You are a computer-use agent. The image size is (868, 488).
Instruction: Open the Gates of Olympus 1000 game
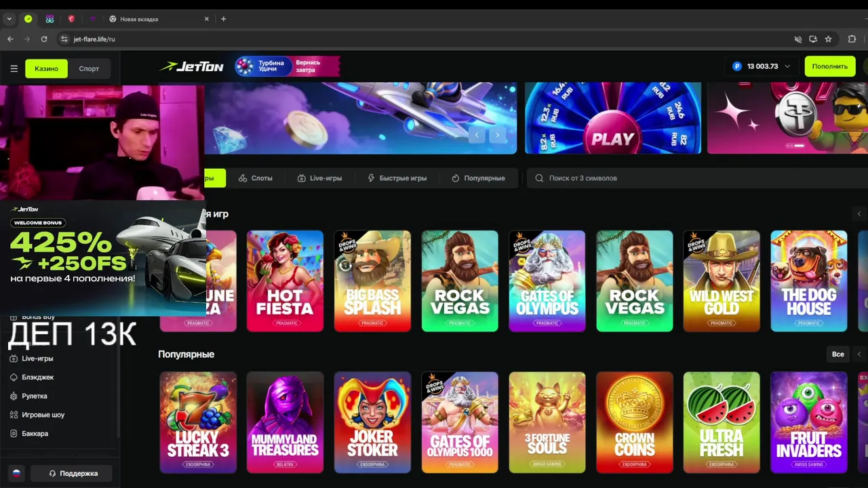point(460,422)
